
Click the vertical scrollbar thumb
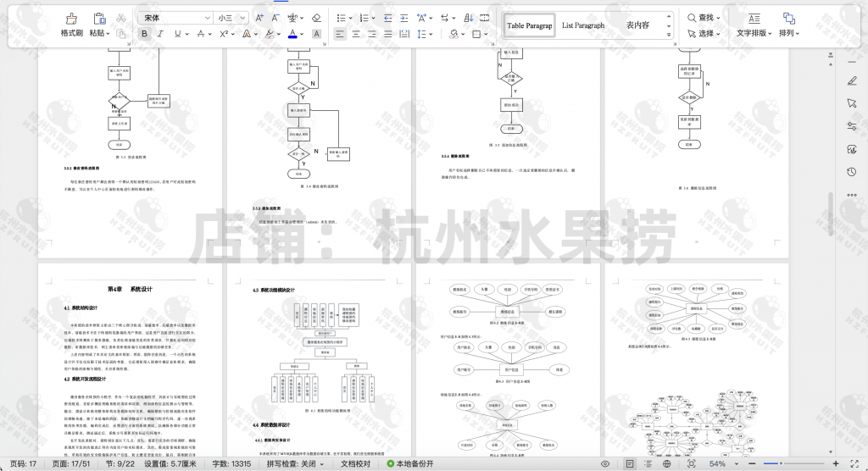831,214
